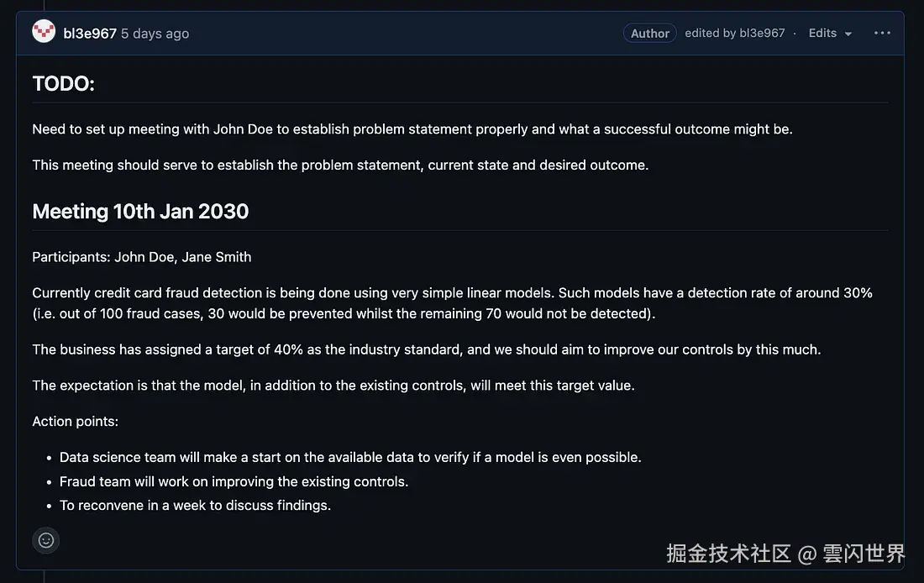The image size is (924, 583).
Task: Click the "Meeting 10th Jan 2030" heading
Action: coord(140,211)
